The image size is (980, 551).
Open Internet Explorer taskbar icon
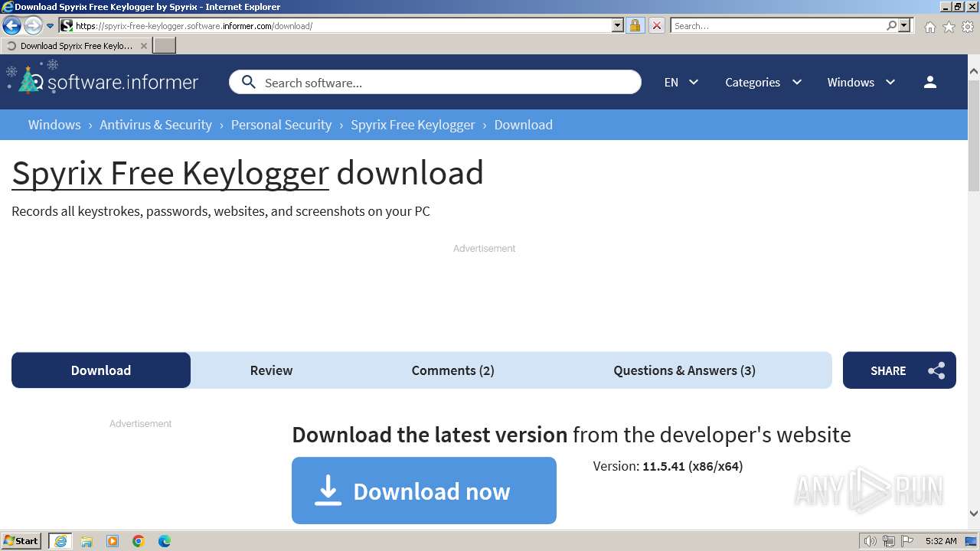(60, 541)
